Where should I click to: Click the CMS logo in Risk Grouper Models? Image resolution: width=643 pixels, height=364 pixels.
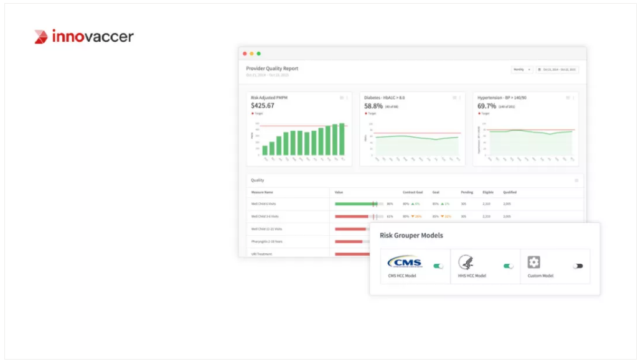(x=405, y=262)
